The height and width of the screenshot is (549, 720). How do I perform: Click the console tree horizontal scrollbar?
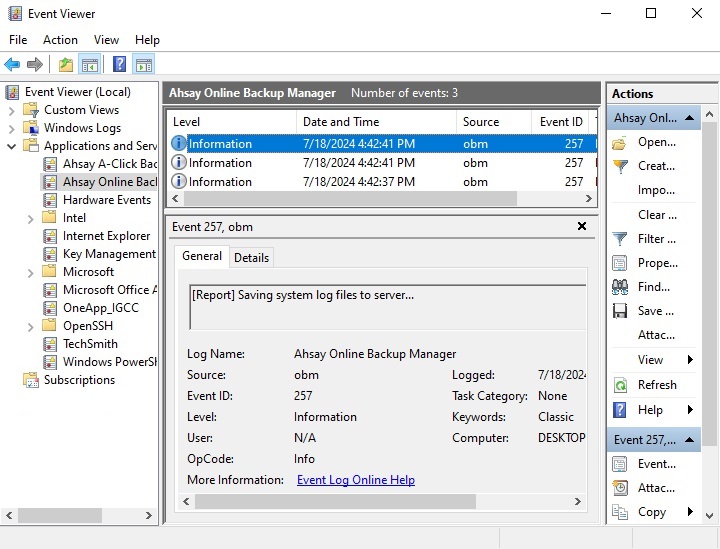[x=60, y=515]
